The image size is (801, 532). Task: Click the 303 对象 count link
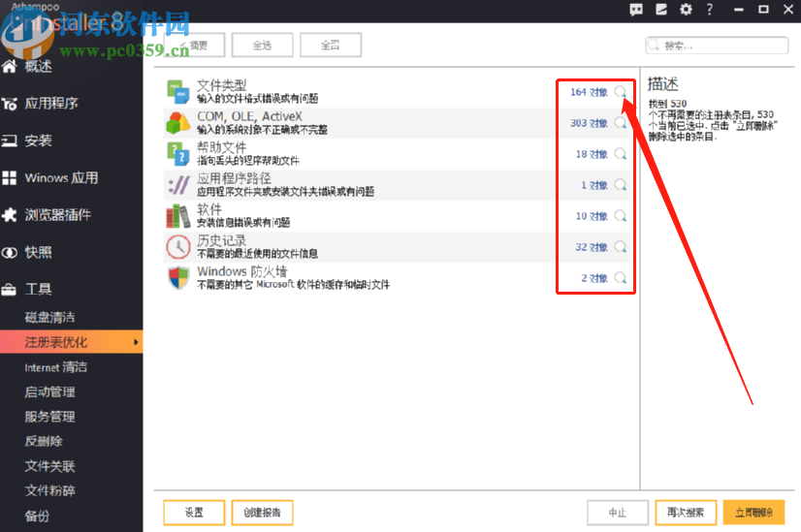589,123
